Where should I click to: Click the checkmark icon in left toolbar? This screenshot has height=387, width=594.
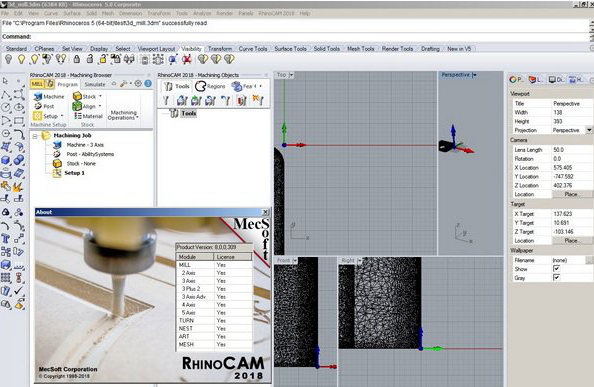pos(19,291)
